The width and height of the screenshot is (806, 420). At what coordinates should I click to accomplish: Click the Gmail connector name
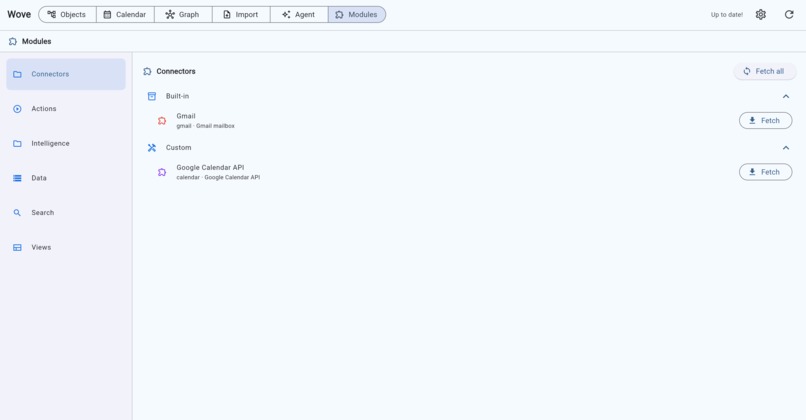coord(186,116)
